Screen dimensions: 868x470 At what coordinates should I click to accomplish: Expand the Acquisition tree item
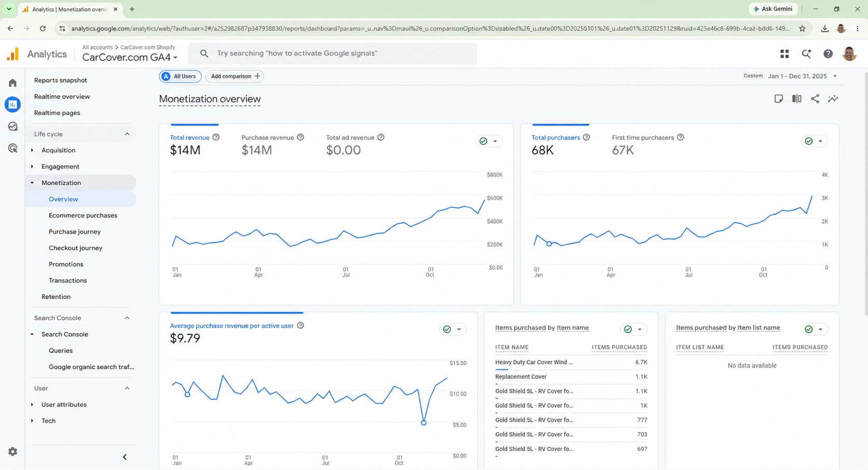pyautogui.click(x=32, y=150)
